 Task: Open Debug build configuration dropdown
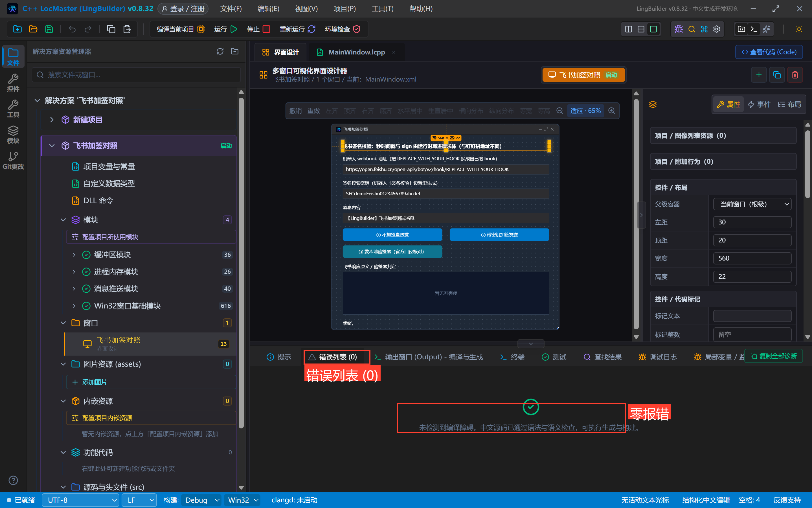pyautogui.click(x=201, y=500)
